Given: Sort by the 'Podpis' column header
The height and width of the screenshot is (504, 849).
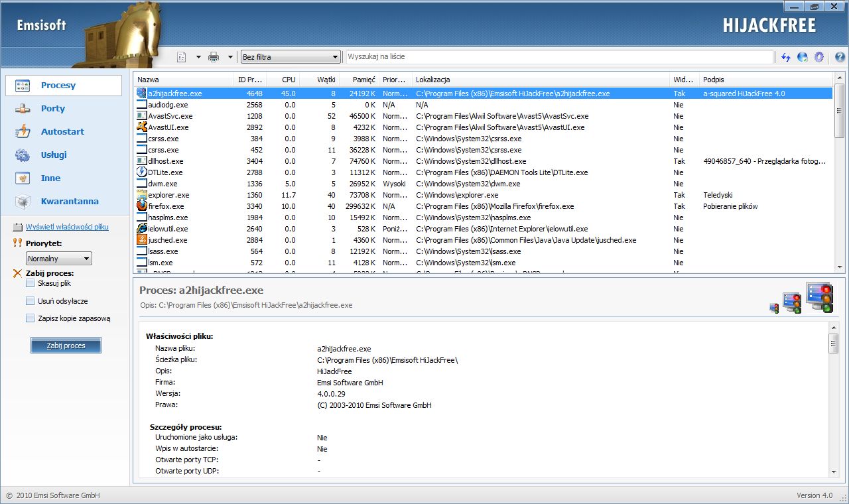Looking at the screenshot, I should coord(766,80).
